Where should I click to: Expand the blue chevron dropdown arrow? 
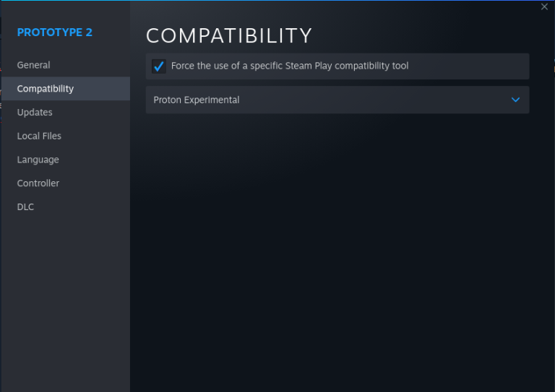click(x=515, y=100)
